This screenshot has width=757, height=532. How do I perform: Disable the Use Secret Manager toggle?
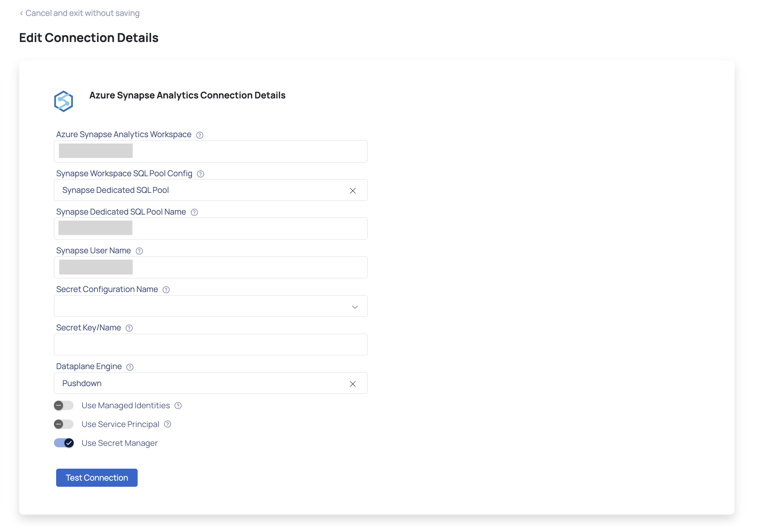[x=64, y=443]
